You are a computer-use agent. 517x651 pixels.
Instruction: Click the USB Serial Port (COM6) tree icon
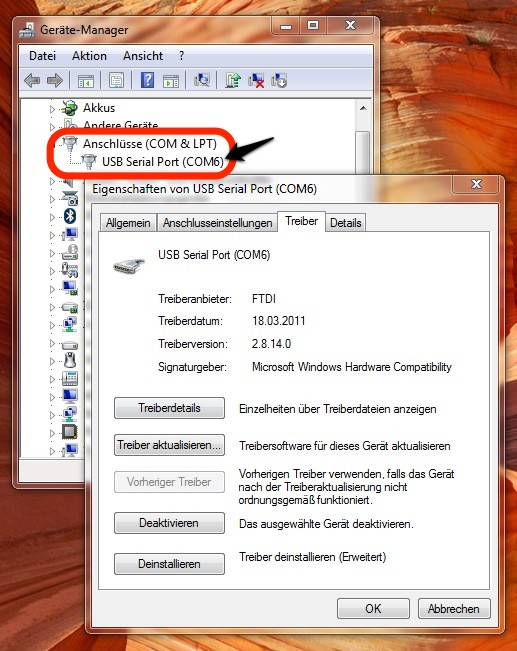[x=88, y=162]
